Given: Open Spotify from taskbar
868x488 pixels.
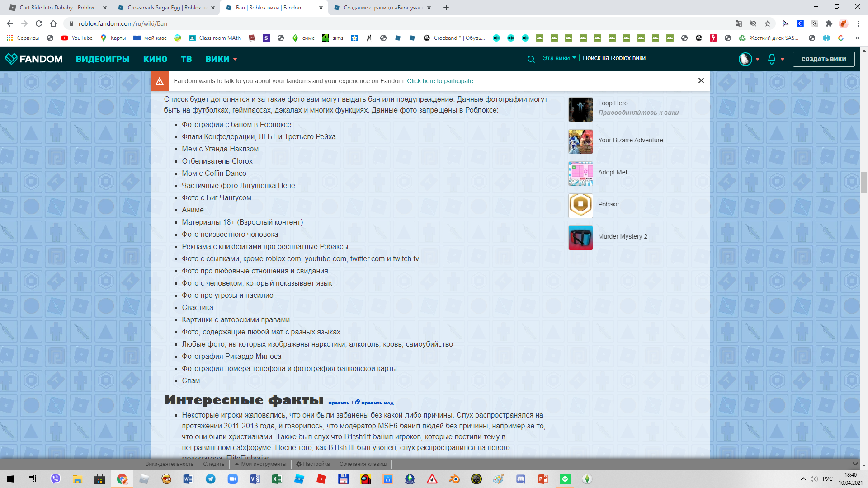Looking at the screenshot, I should [565, 479].
